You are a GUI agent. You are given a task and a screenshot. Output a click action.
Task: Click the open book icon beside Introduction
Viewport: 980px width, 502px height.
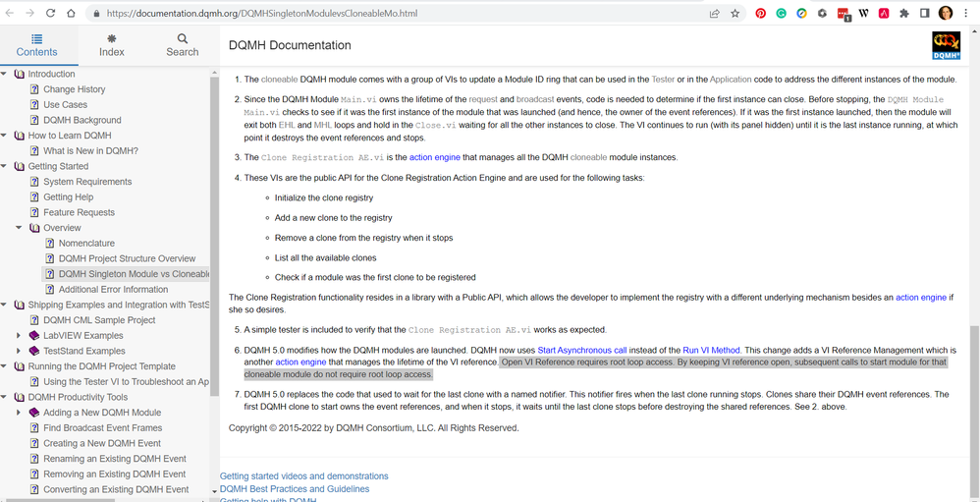[x=20, y=74]
